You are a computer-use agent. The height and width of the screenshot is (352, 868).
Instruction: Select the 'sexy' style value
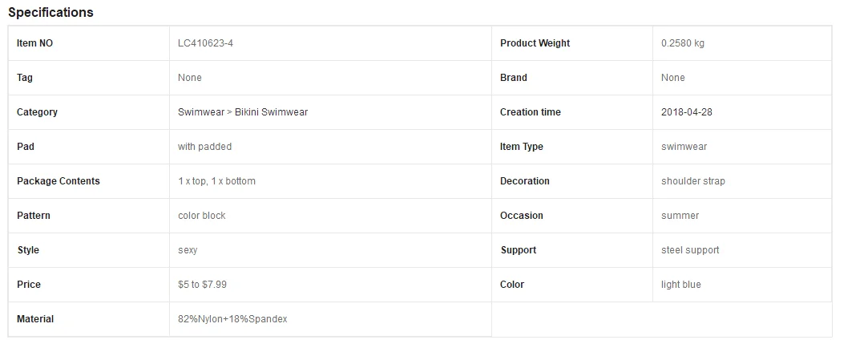click(x=188, y=250)
